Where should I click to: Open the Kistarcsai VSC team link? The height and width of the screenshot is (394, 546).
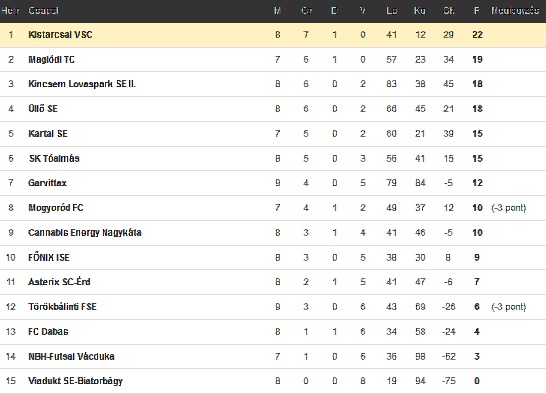pos(60,34)
